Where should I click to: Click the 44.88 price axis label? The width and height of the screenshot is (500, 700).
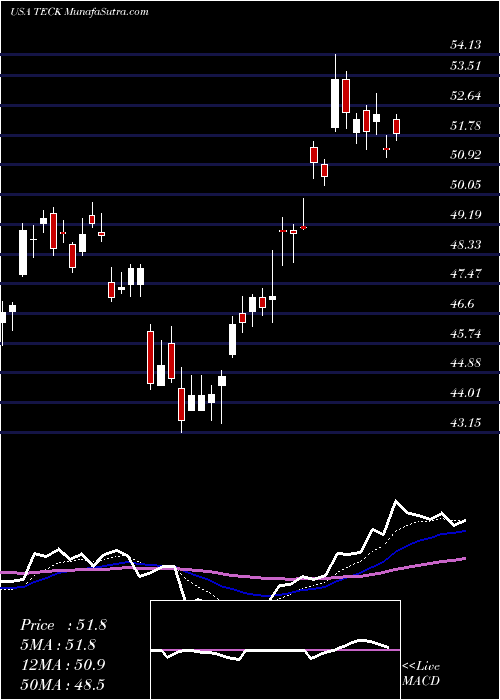(466, 363)
